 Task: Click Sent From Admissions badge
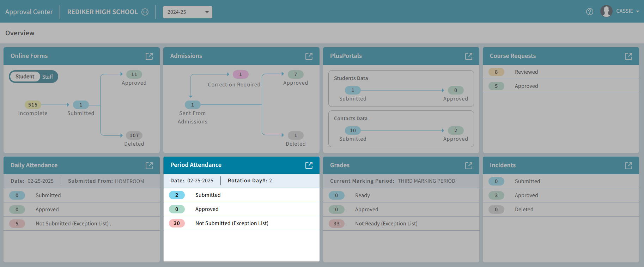point(193,105)
